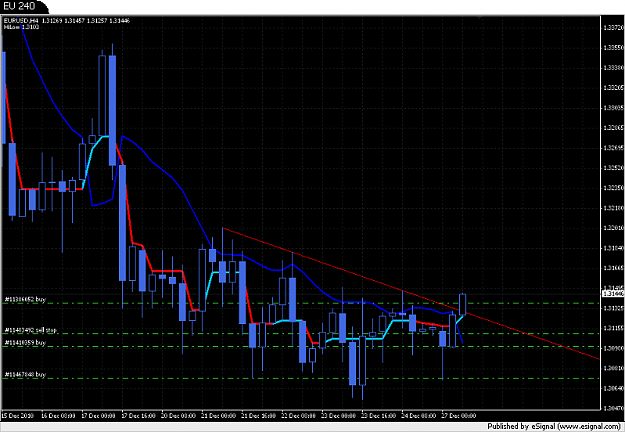Image resolution: width=625 pixels, height=432 pixels.
Task: Click the 17 Dec 16:00 time label
Action: point(138,416)
